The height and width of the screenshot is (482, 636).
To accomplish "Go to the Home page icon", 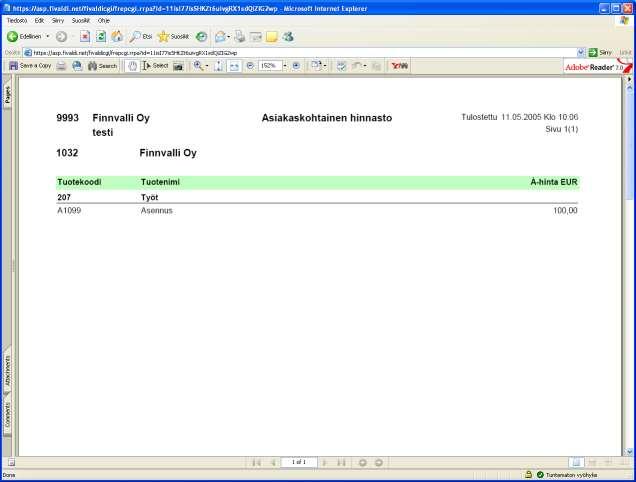I will click(117, 37).
